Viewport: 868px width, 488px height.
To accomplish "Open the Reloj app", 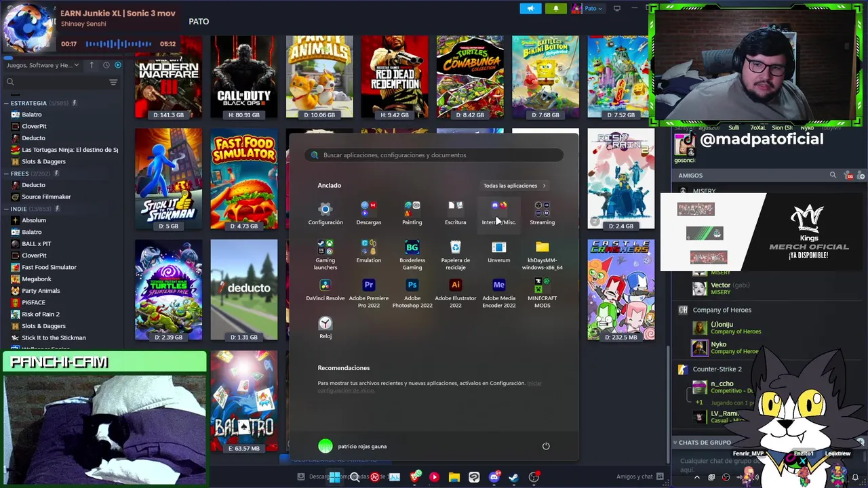I will (325, 327).
